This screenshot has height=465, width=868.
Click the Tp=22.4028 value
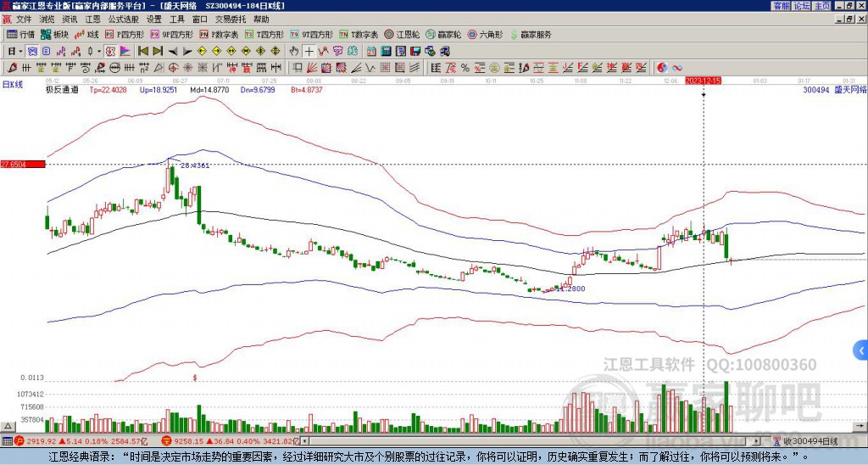(x=108, y=89)
